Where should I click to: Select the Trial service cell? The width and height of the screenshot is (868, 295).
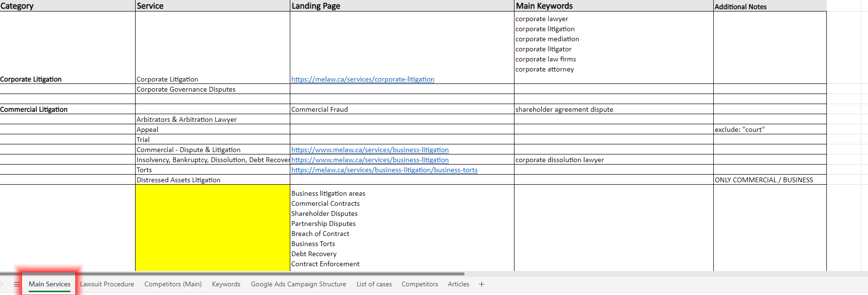213,140
